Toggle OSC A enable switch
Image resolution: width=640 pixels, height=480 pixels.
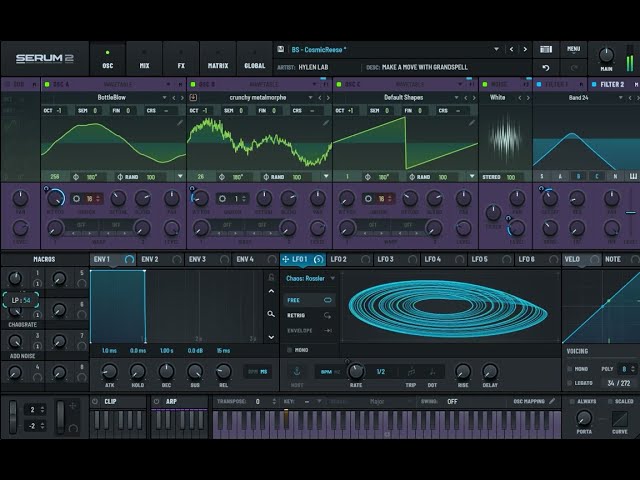pos(47,84)
